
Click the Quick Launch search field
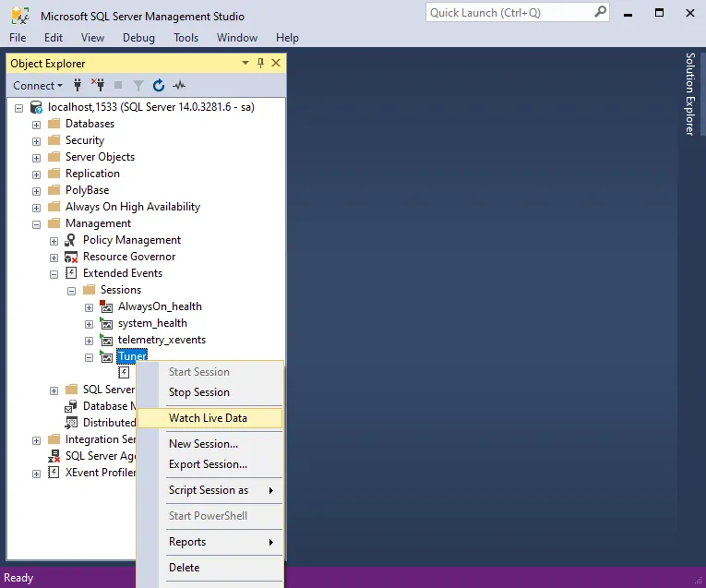[x=510, y=13]
